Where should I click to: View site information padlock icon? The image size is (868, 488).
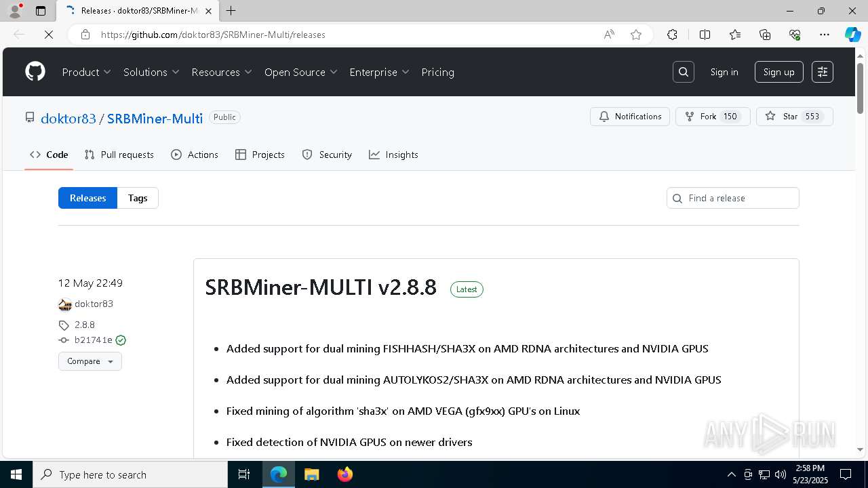(x=85, y=35)
